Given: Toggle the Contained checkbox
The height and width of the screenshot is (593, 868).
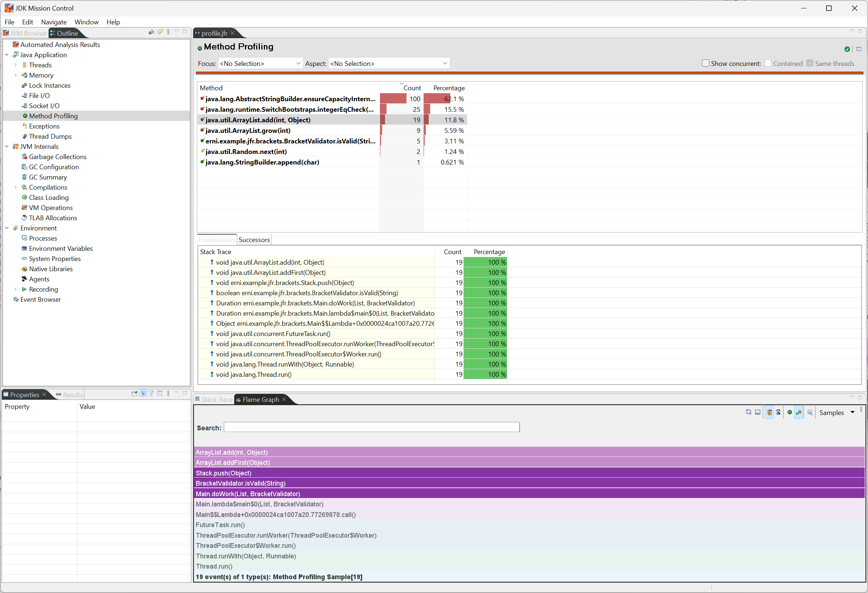Looking at the screenshot, I should 768,63.
